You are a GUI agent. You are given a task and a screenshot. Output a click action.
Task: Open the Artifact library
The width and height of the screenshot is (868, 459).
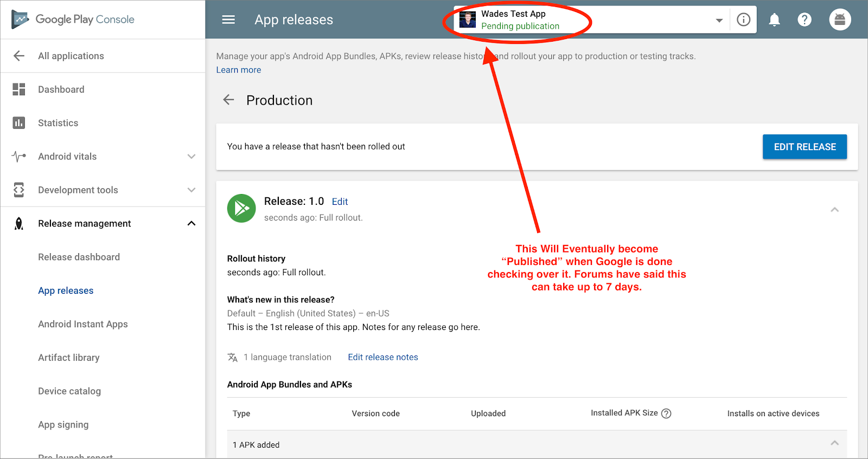click(x=69, y=358)
